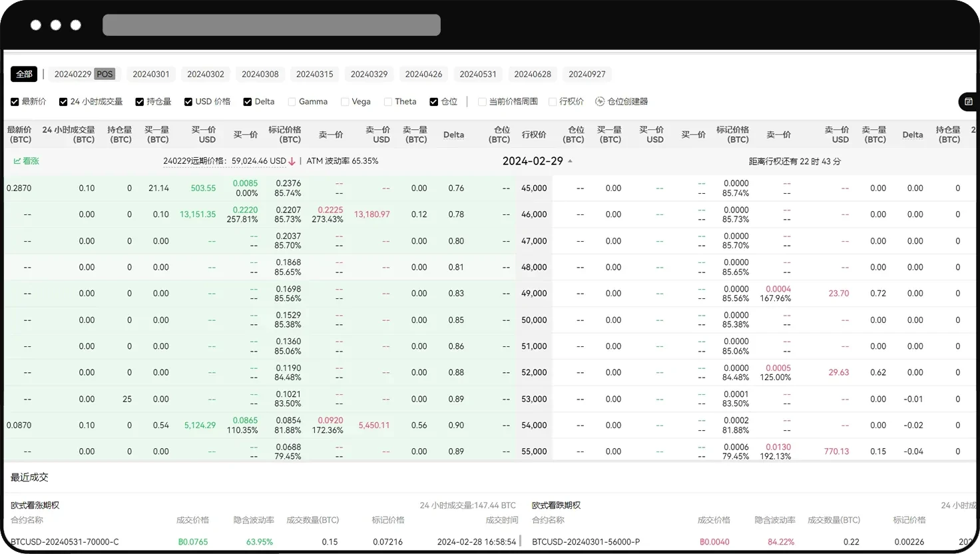This screenshot has width=980, height=554.
Task: Select the 全部 tab
Action: 25,74
